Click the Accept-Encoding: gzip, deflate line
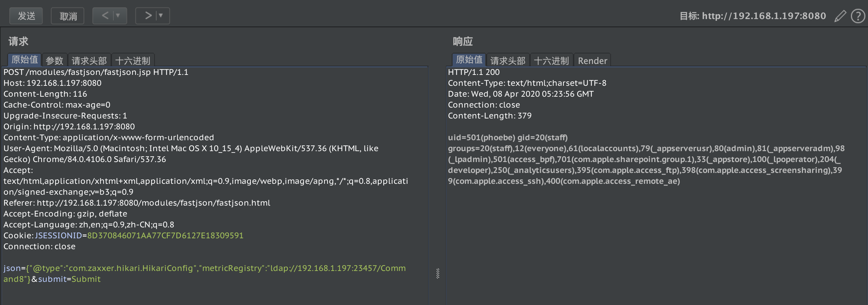This screenshot has height=305, width=868. (65, 214)
